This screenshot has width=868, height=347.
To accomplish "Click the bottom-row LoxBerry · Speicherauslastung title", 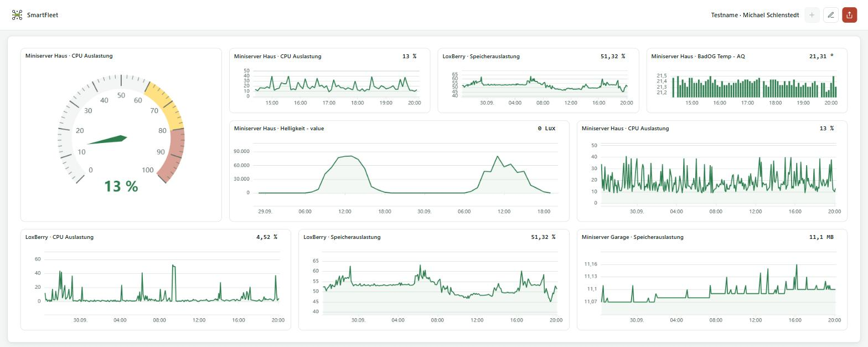I will click(342, 237).
